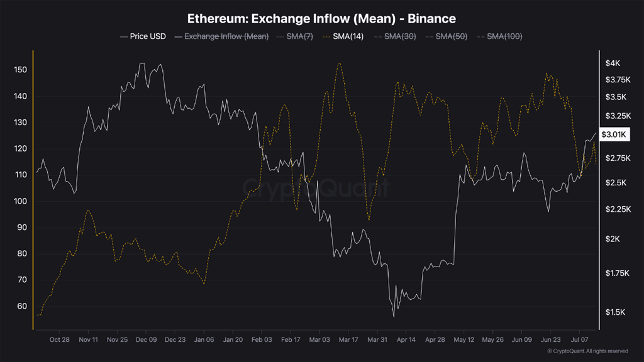Toggle the Price USD legend series
Viewport: 644px width, 362px height.
(x=143, y=36)
